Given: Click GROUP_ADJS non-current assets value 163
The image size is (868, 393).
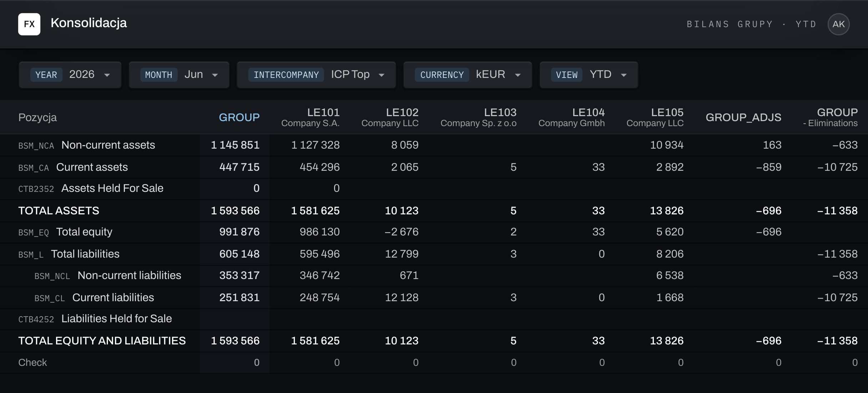Looking at the screenshot, I should 772,145.
